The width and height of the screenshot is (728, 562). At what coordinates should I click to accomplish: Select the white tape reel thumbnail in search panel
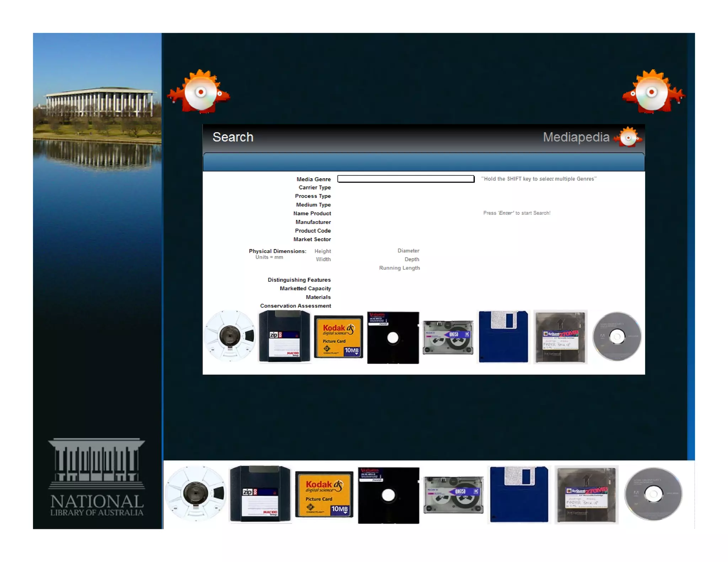pos(230,336)
